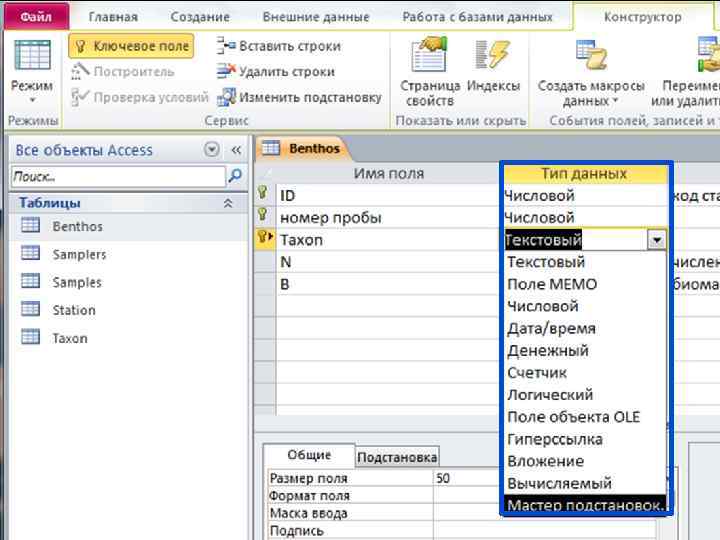Select the Конструктор ribbon tab
Viewport: 720px width, 540px height.
tap(642, 17)
